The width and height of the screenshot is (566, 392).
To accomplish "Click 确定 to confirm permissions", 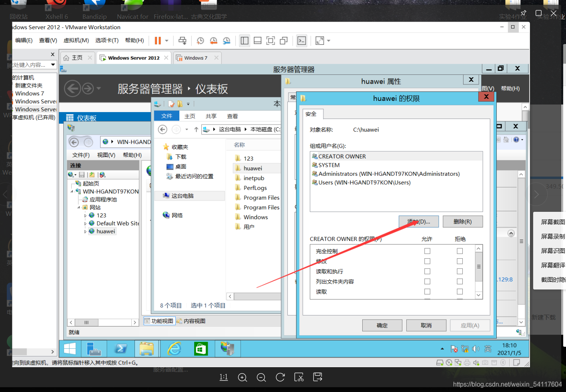I will coord(382,326).
